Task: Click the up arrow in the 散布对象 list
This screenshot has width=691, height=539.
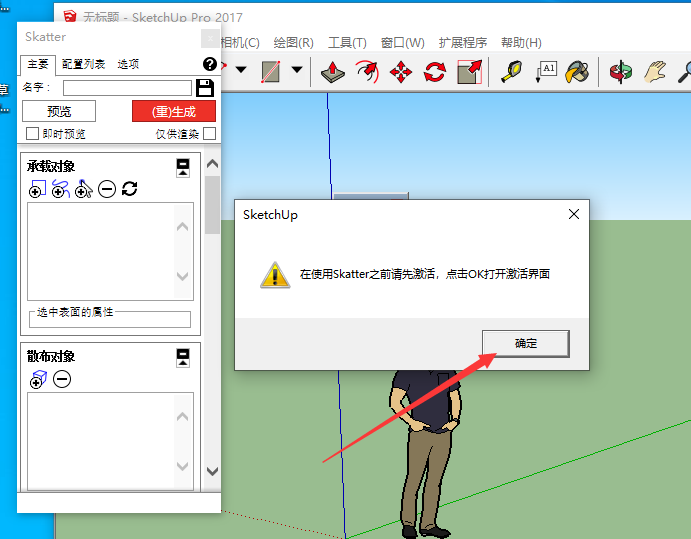Action: (182, 417)
